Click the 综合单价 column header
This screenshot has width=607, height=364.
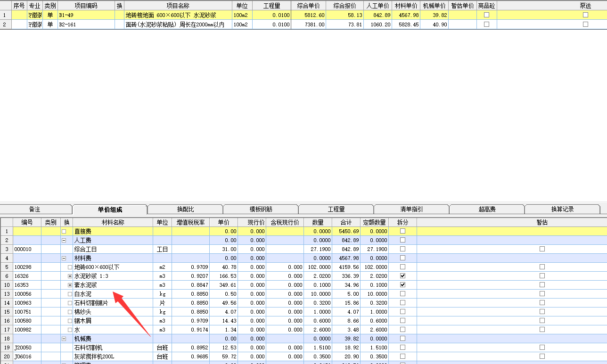309,6
